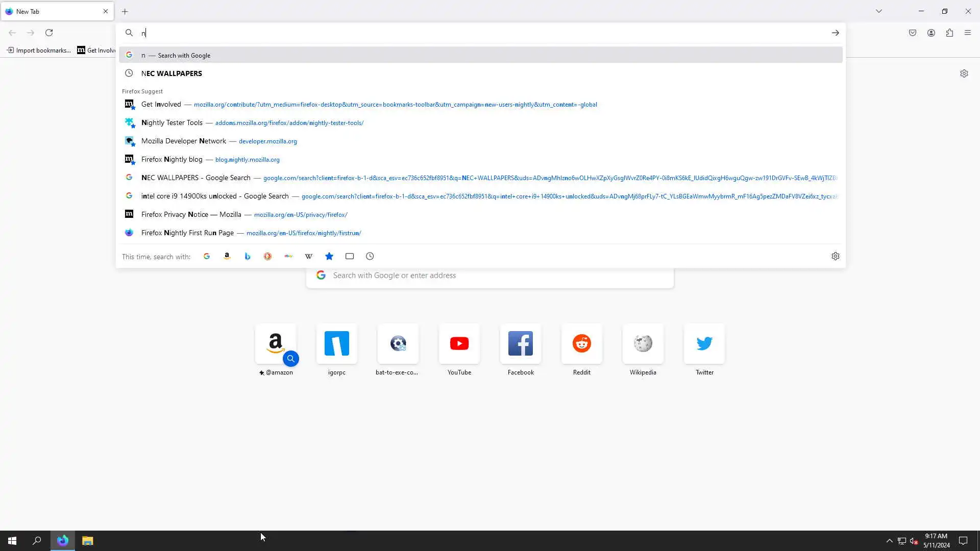Search bookmarks using the star icon

(x=329, y=256)
